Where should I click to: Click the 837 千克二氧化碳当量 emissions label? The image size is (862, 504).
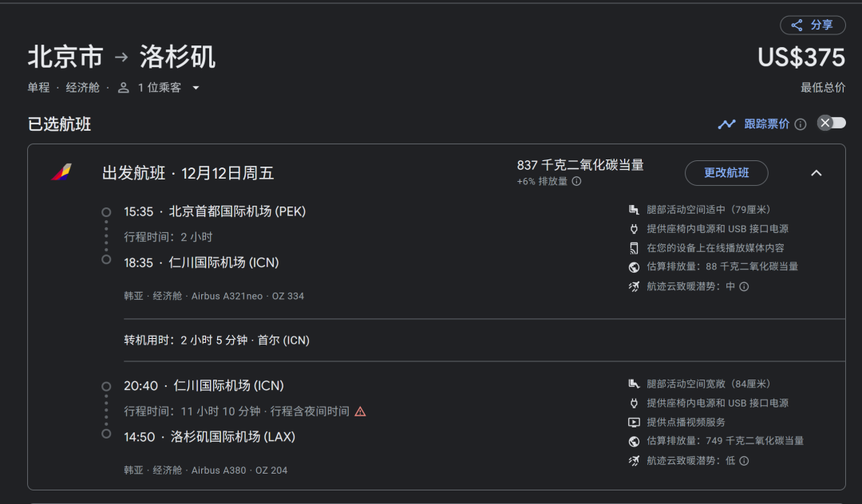click(x=580, y=165)
